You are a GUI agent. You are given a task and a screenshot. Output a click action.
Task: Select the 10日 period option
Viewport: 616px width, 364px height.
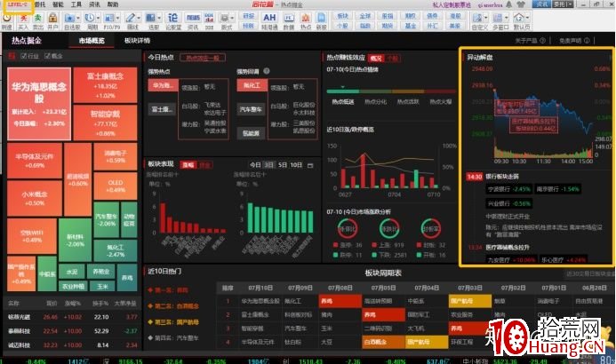click(x=296, y=165)
